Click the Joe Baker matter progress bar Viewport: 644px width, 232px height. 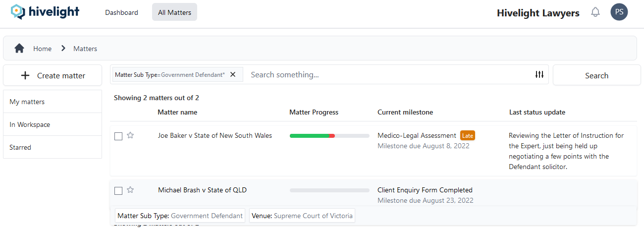point(329,136)
